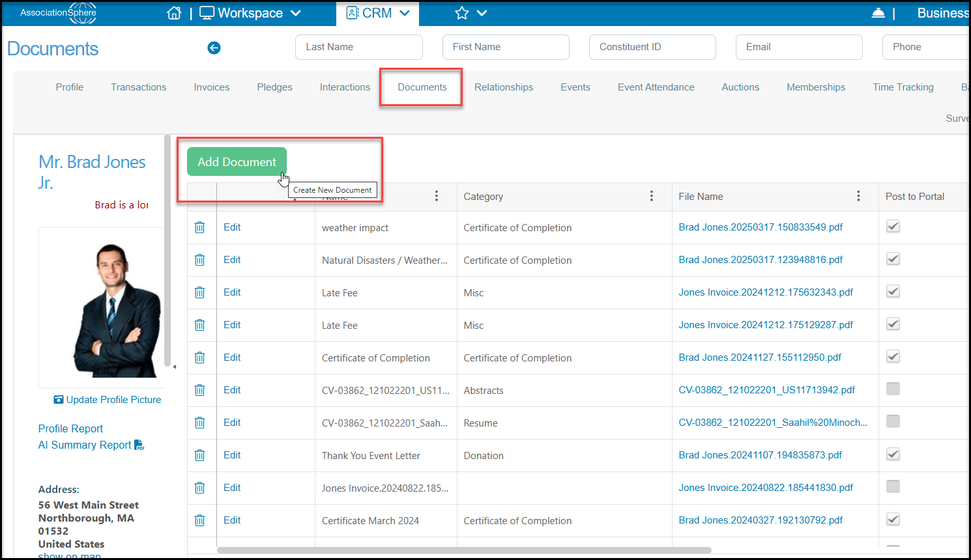Click the Constituent ID search field

tap(652, 47)
